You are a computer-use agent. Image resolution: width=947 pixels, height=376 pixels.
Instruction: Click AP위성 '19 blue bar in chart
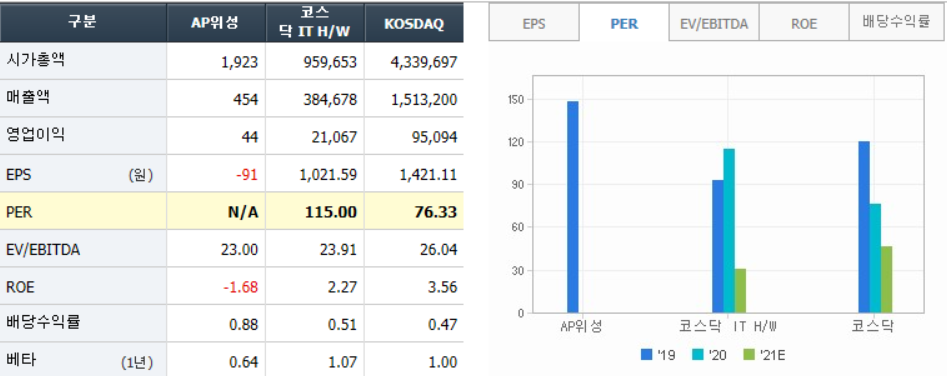573,207
